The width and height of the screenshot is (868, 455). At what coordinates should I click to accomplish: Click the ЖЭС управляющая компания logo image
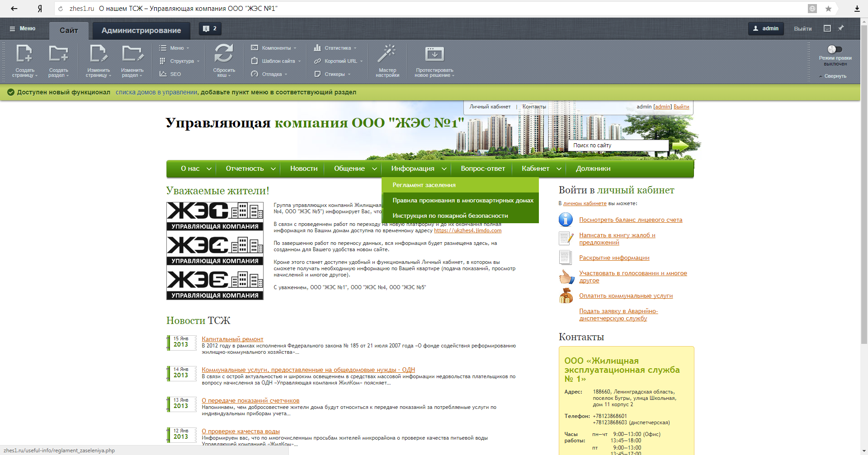[215, 251]
